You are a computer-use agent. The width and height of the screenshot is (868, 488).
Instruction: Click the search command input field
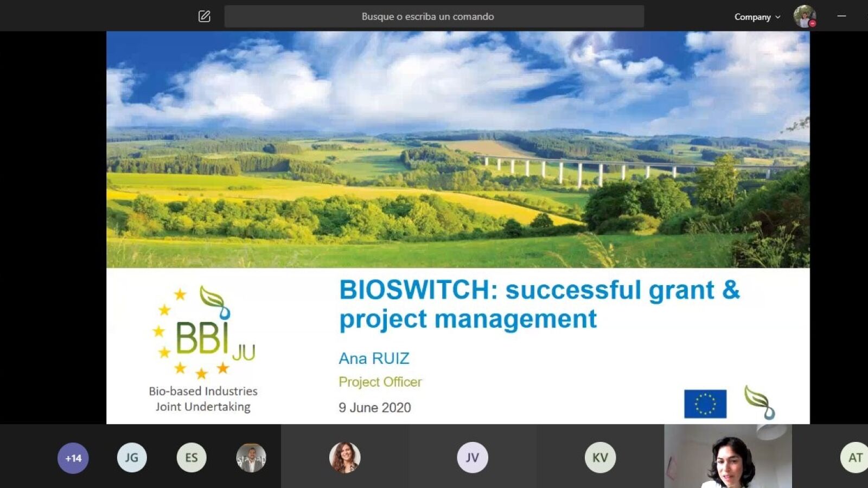pyautogui.click(x=434, y=16)
